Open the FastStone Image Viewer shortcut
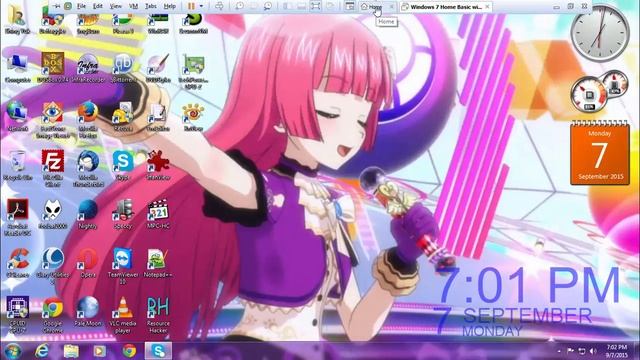The width and height of the screenshot is (640, 360). point(53,120)
